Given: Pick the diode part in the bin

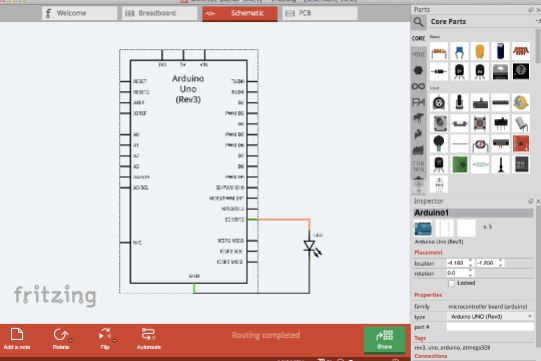Looking at the screenshot, I should 439,71.
